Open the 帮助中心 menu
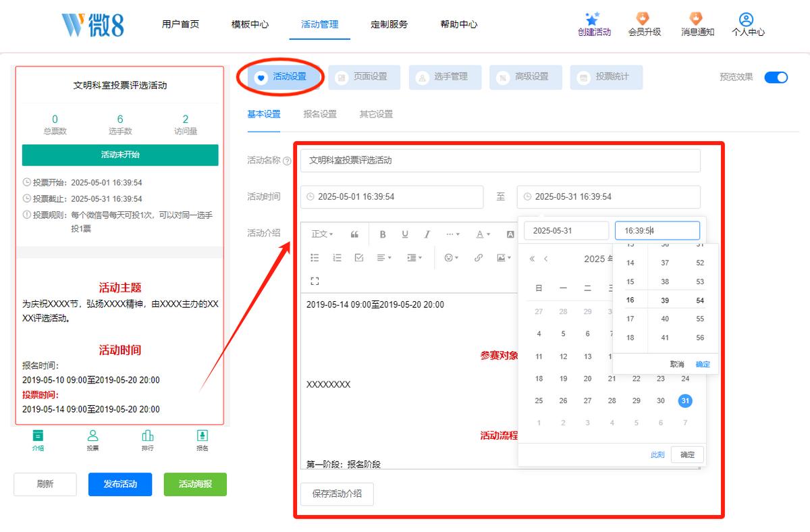810x532 pixels. pyautogui.click(x=459, y=24)
